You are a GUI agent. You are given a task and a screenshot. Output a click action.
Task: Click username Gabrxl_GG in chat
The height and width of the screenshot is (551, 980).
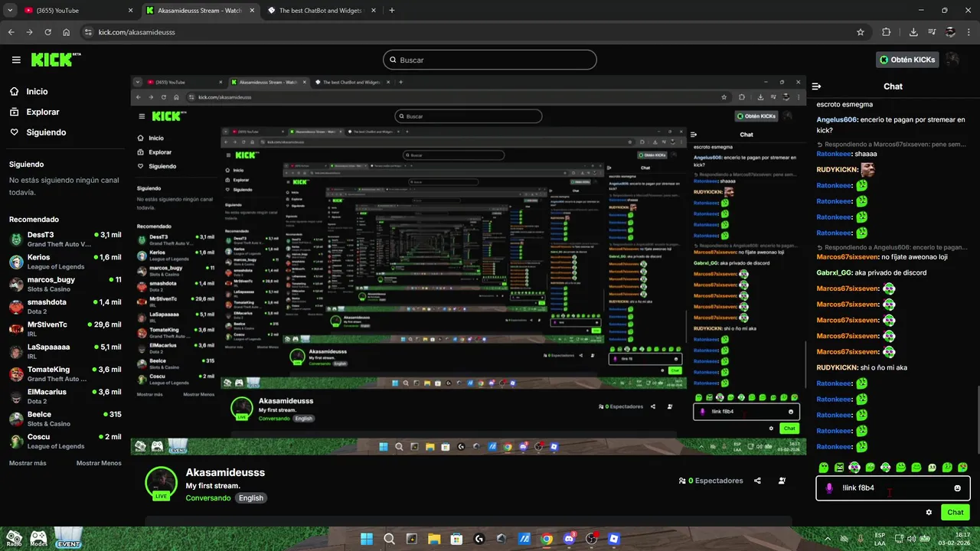835,272
